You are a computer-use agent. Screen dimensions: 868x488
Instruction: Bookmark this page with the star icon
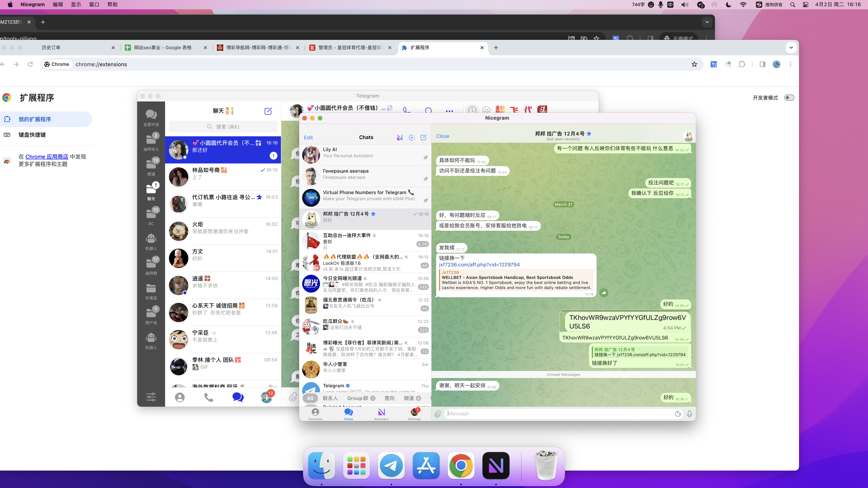(694, 64)
